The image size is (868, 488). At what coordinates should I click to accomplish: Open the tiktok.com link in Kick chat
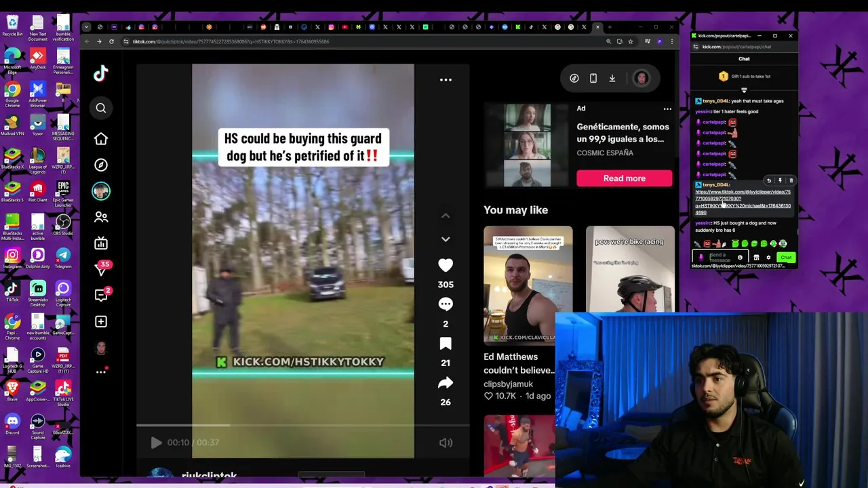pos(743,202)
